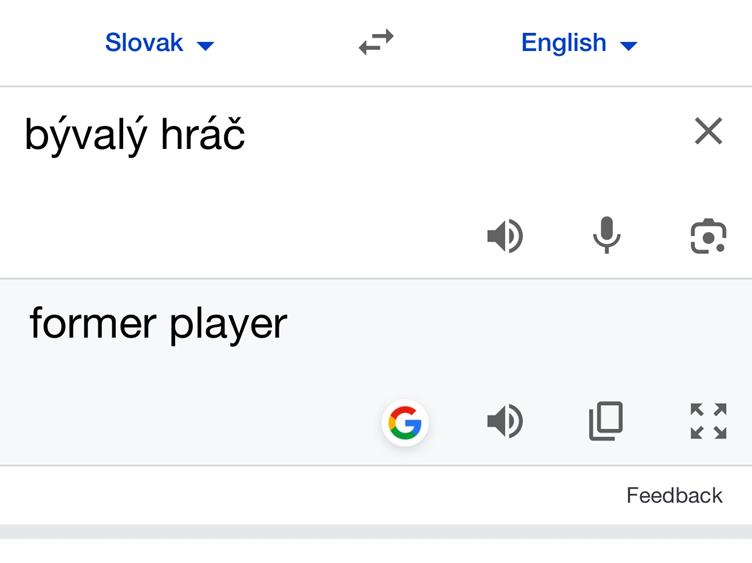This screenshot has height=563, width=752.
Task: Open the Feedback link
Action: [674, 495]
